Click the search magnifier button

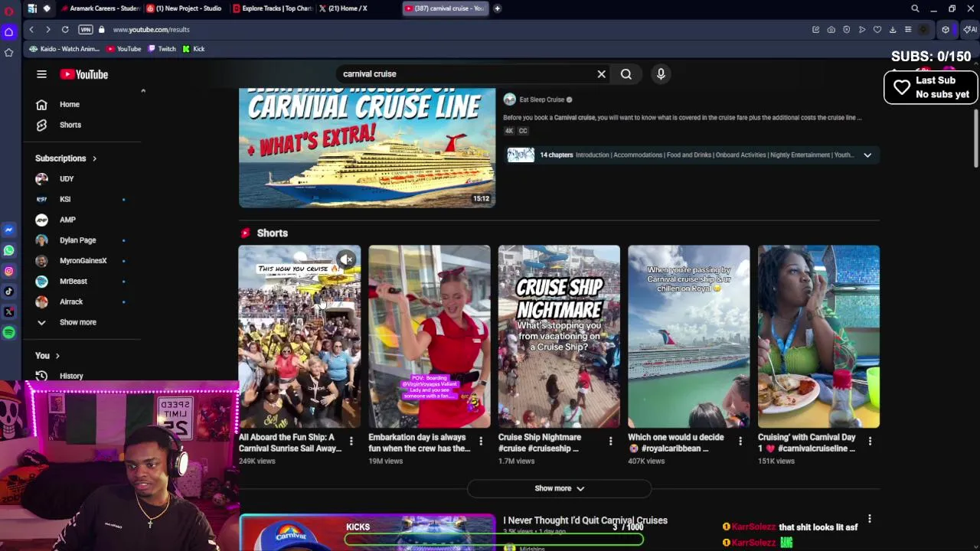[626, 74]
